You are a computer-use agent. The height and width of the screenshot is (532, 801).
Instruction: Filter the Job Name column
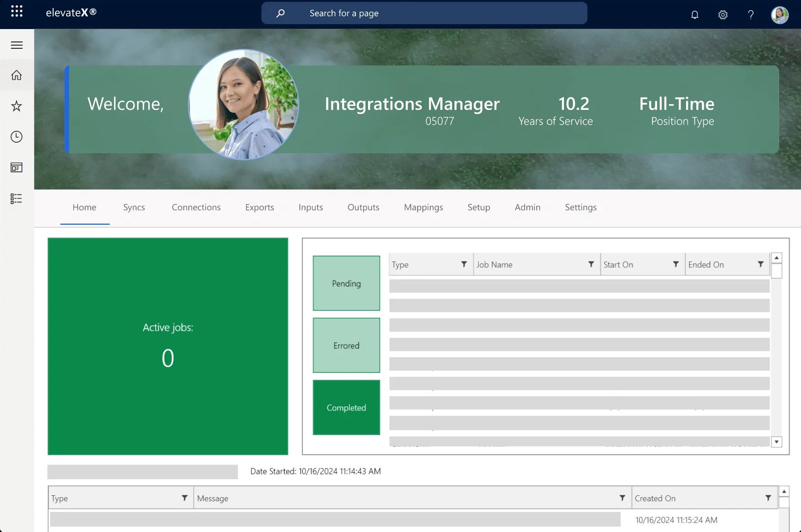point(591,264)
